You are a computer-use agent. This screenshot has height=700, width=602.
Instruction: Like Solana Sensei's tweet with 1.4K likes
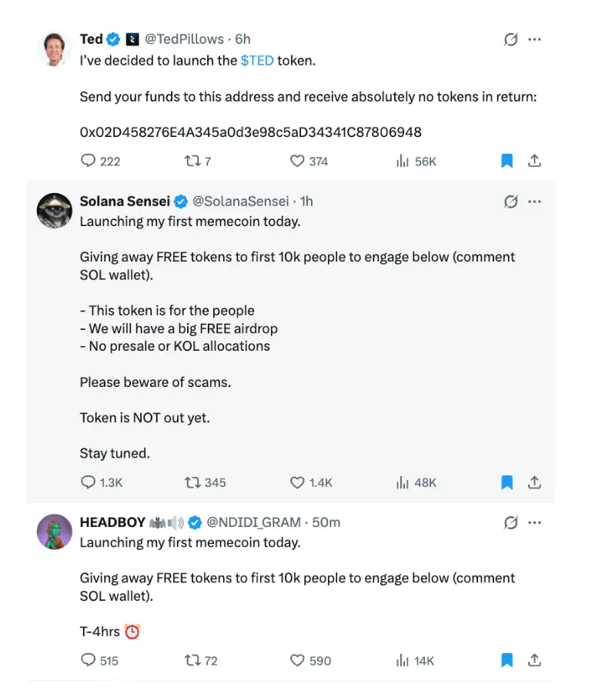pyautogui.click(x=297, y=482)
